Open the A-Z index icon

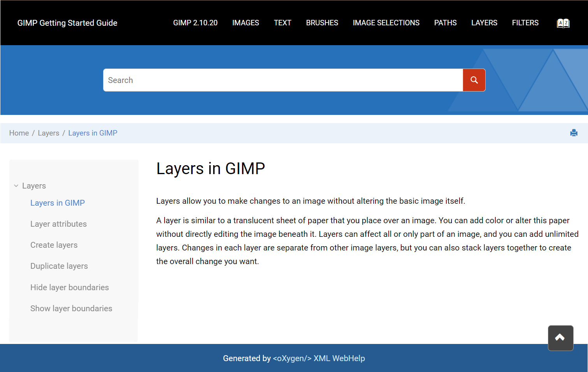coord(563,23)
